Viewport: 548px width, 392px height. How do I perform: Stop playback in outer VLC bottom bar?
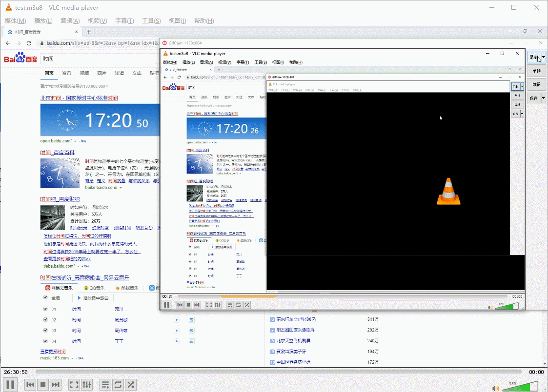[43, 385]
